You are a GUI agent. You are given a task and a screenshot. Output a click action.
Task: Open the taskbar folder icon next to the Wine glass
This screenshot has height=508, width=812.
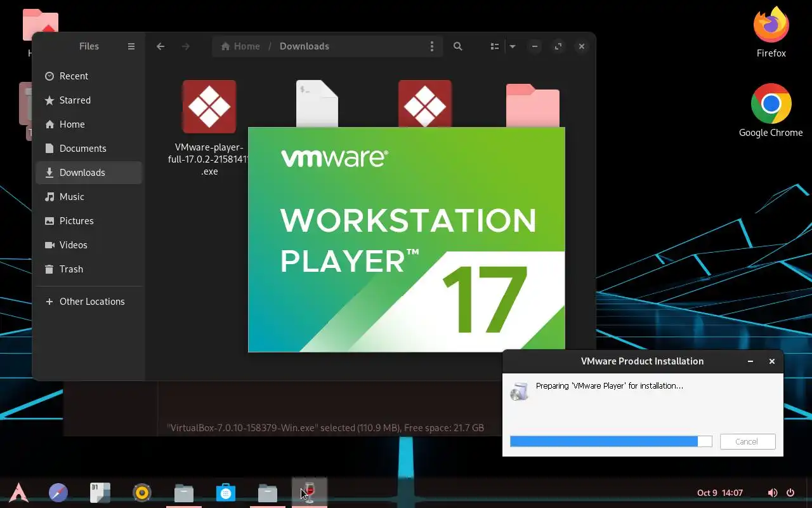[268, 492]
